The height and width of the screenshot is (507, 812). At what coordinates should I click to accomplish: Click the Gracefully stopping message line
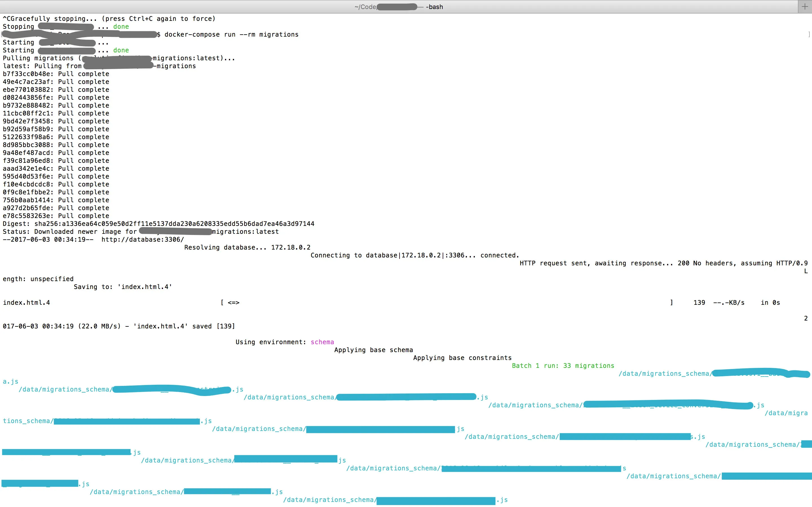click(109, 19)
